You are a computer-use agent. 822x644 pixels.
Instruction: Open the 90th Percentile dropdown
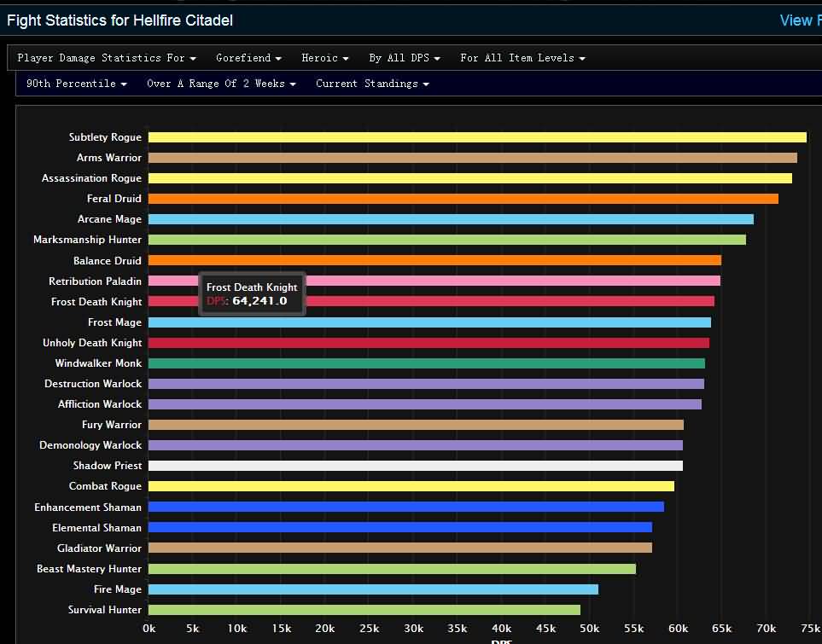[77, 84]
